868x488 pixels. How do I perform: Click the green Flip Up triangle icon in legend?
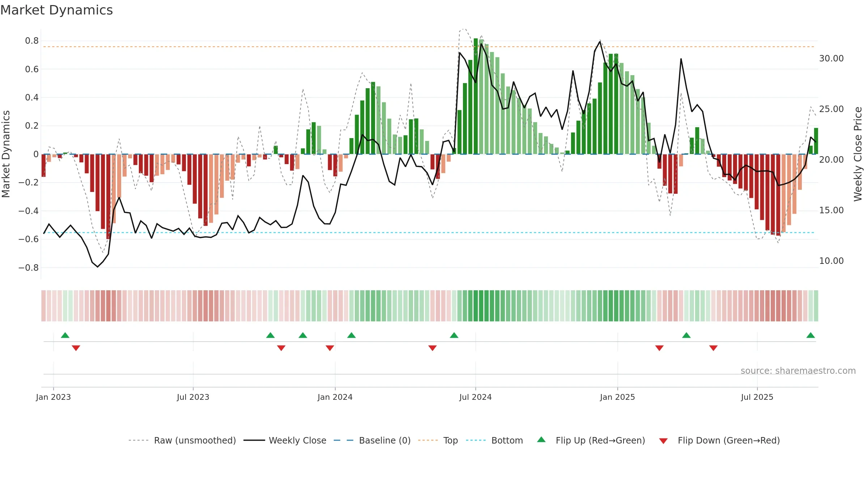pyautogui.click(x=541, y=440)
